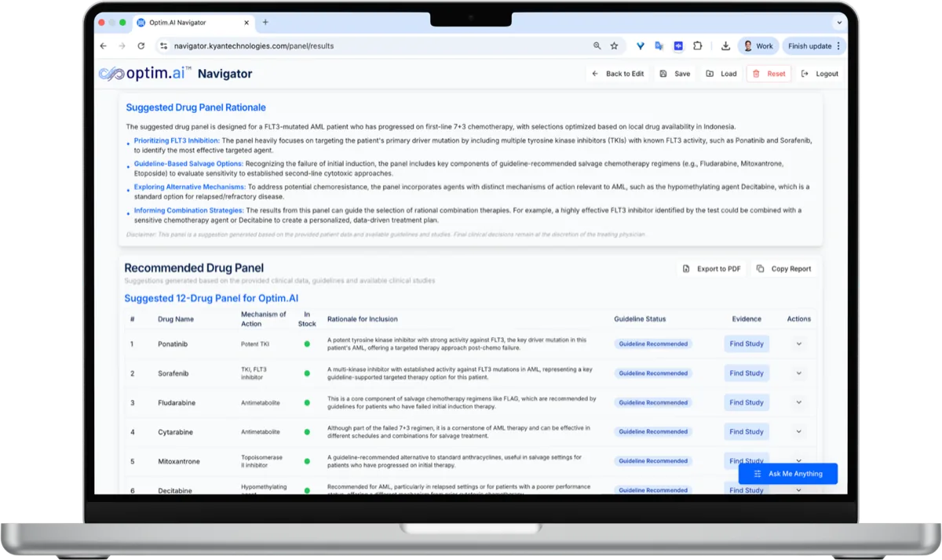This screenshot has width=942, height=560.
Task: Click the blue square extension icon
Action: [678, 46]
